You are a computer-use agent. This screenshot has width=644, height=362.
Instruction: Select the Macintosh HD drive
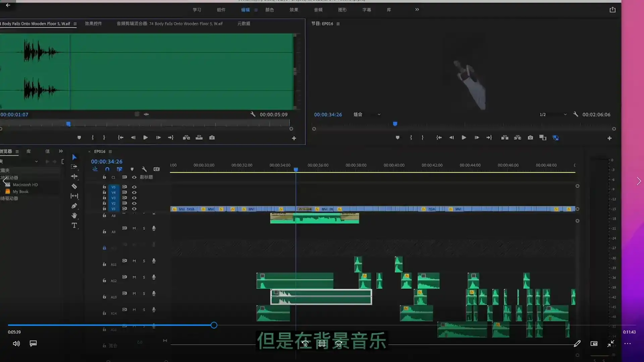click(25, 185)
